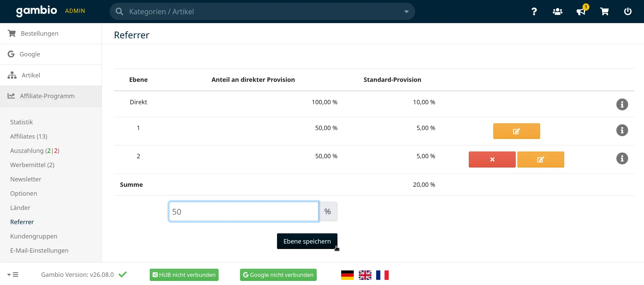Click the Artikel sitemap icon in sidebar
This screenshot has height=285, width=644.
[12, 75]
